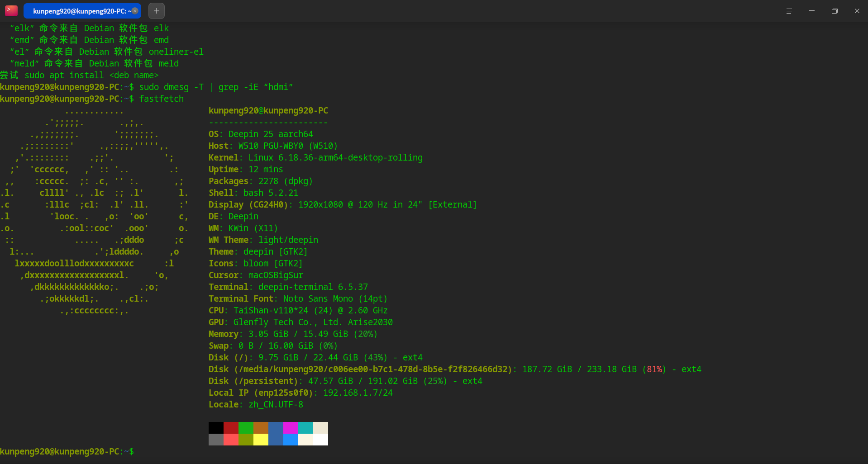Image resolution: width=868 pixels, height=464 pixels.
Task: Click the '1920x1080 @ 120 Hz' display value
Action: click(343, 204)
